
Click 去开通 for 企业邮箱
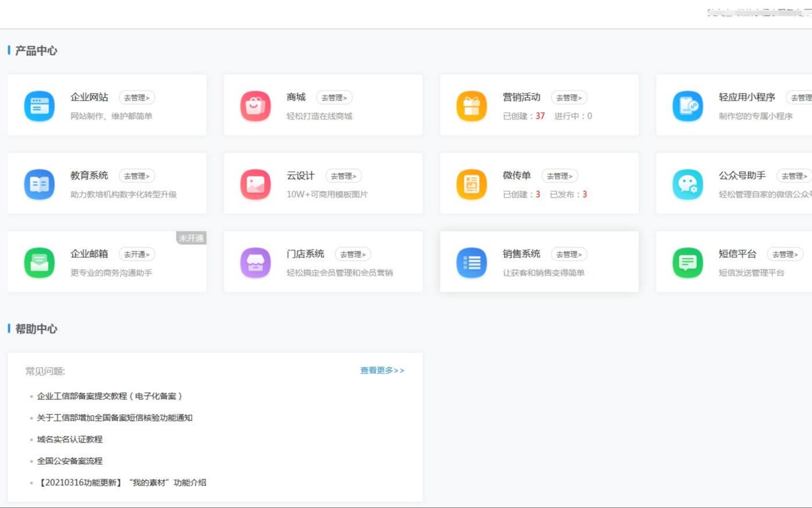coord(137,254)
